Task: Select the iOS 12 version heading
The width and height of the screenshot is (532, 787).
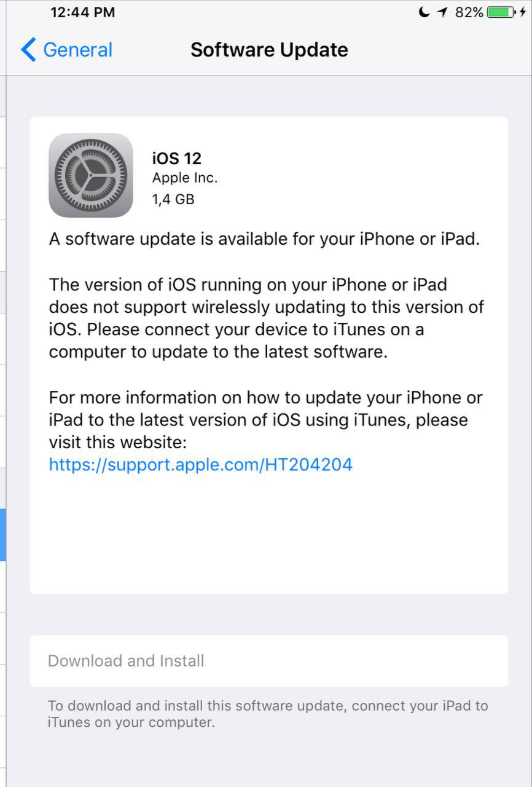Action: tap(177, 159)
